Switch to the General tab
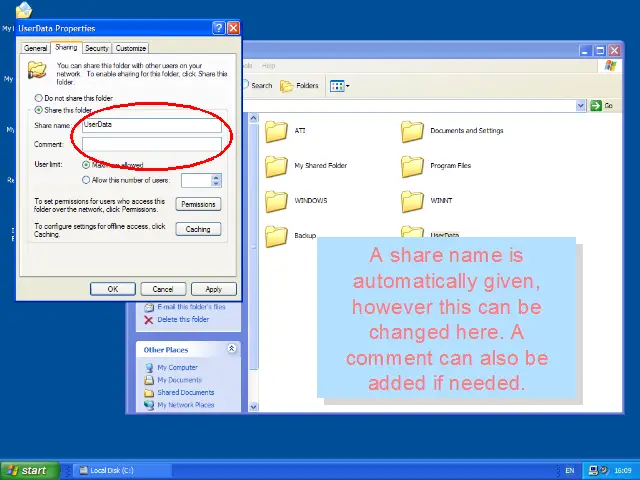Screen dimensions: 640x480 coord(36,48)
